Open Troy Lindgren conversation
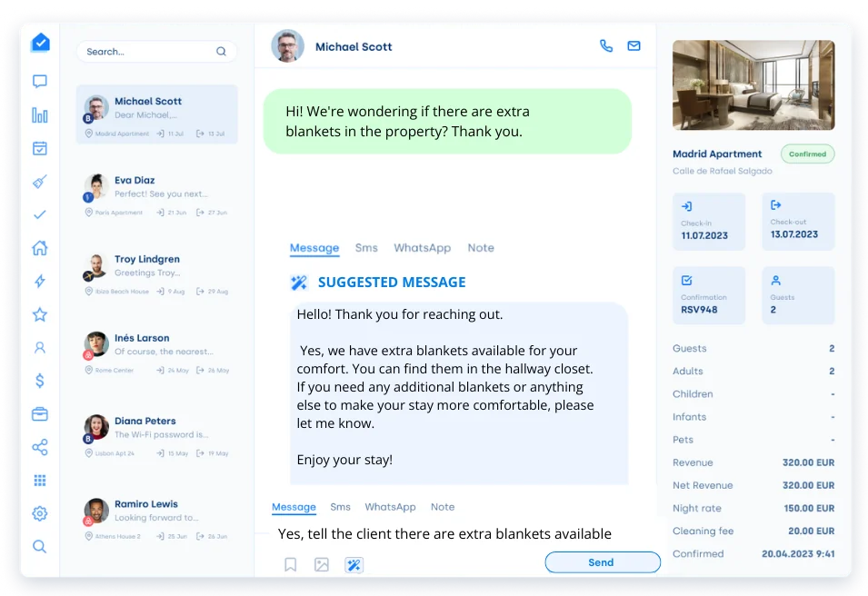 pos(156,274)
